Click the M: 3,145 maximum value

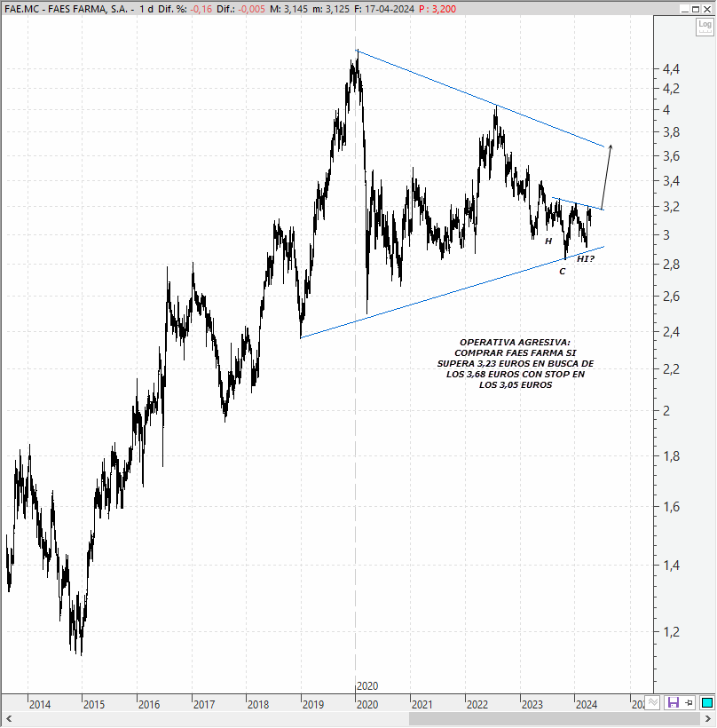coord(288,9)
